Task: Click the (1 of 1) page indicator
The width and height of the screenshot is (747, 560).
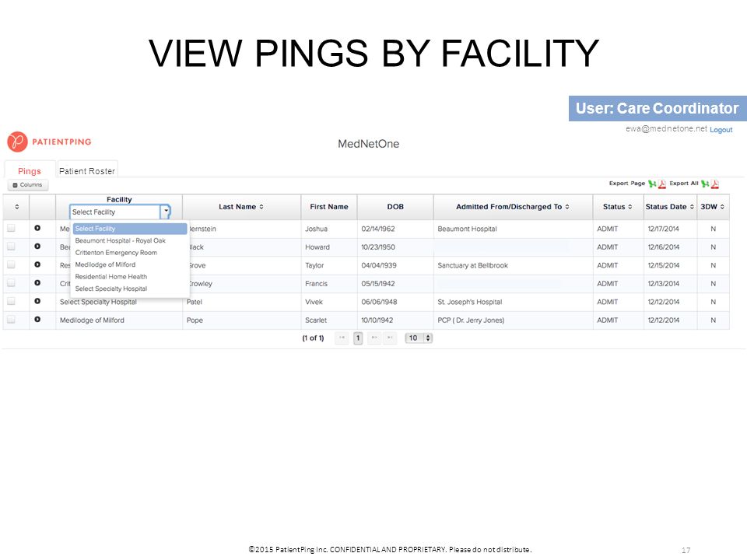Action: point(313,338)
